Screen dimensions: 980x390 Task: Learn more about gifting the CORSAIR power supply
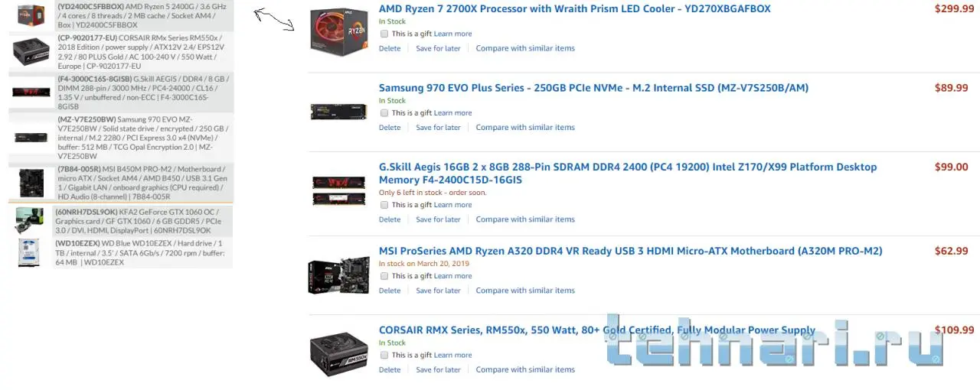point(452,355)
